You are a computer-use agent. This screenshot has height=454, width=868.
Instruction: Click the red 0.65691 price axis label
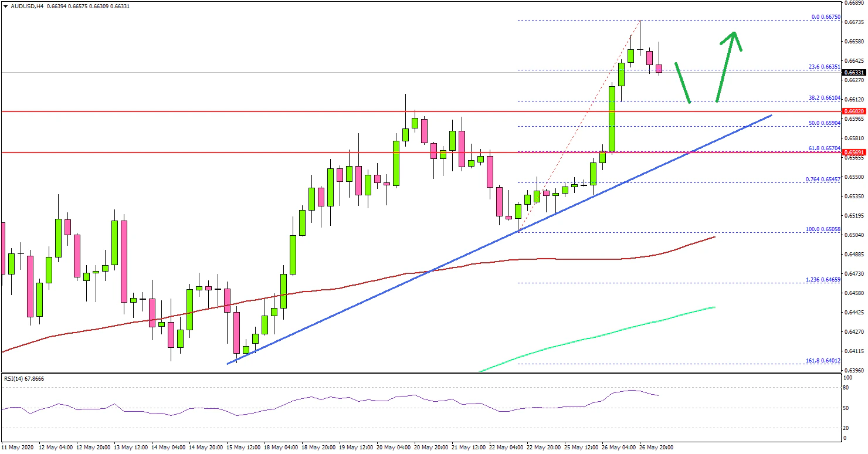click(854, 153)
